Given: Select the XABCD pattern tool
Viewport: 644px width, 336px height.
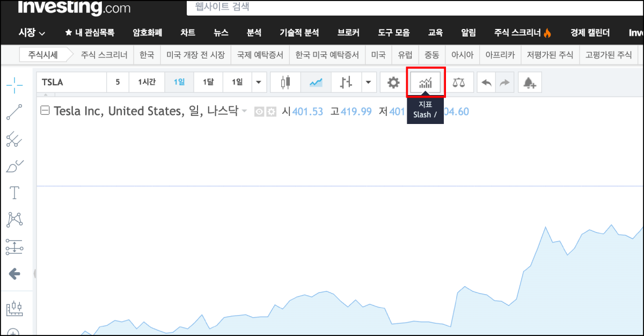Looking at the screenshot, I should tap(14, 220).
